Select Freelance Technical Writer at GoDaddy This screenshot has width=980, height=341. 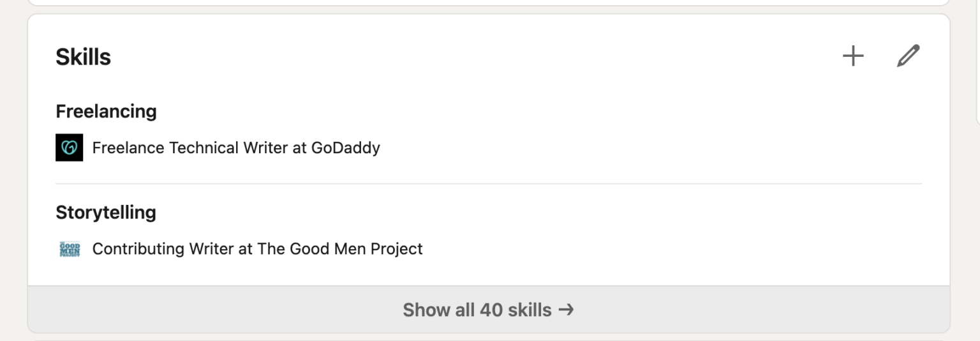[236, 148]
